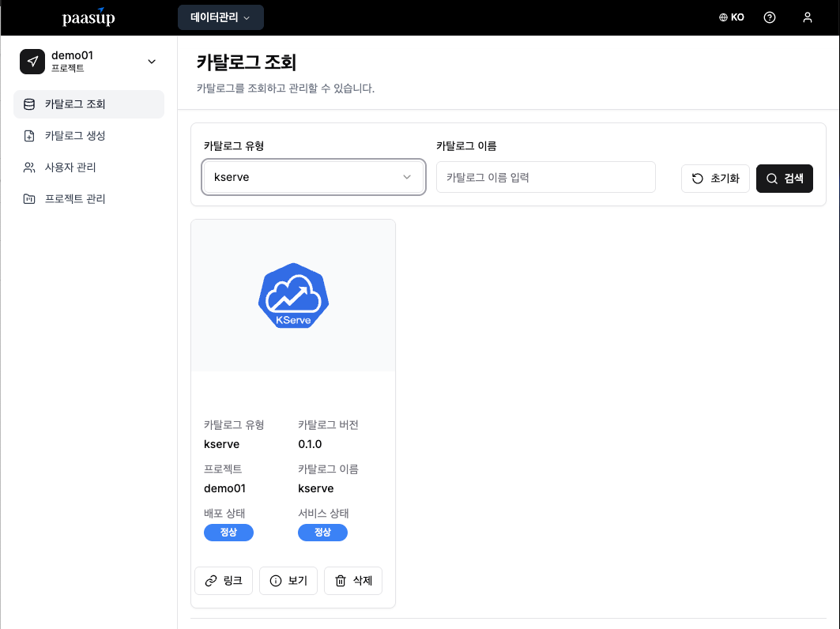The image size is (840, 629).
Task: Open 카탈로그 생성 in the sidebar
Action: tap(89, 136)
